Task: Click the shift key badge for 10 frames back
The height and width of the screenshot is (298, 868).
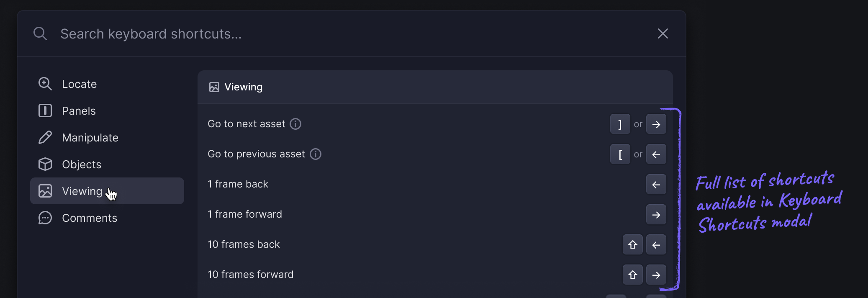Action: click(632, 244)
